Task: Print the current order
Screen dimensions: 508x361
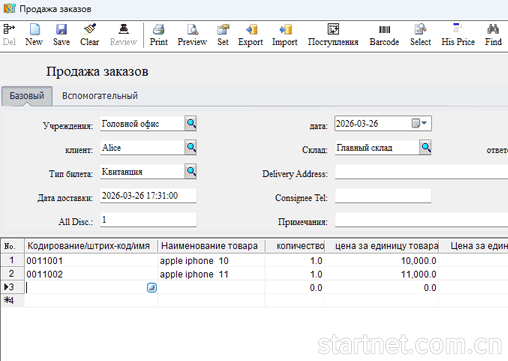Action: (x=159, y=29)
